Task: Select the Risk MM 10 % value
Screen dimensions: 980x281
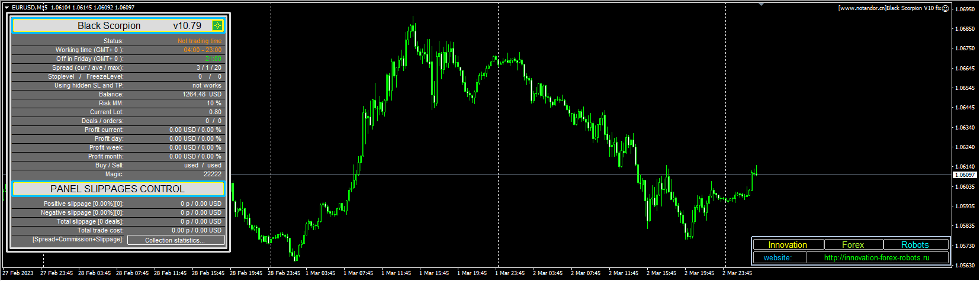Action: click(x=214, y=104)
